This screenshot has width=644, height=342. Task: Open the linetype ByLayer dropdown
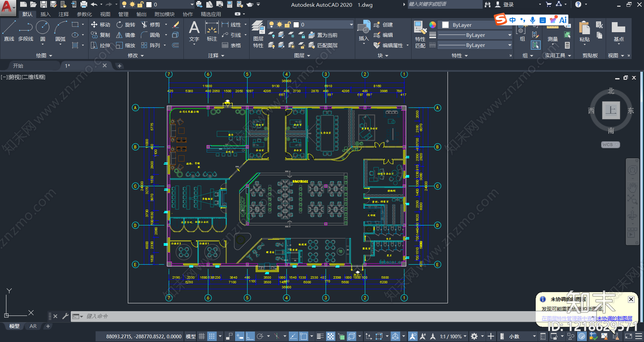click(x=475, y=45)
